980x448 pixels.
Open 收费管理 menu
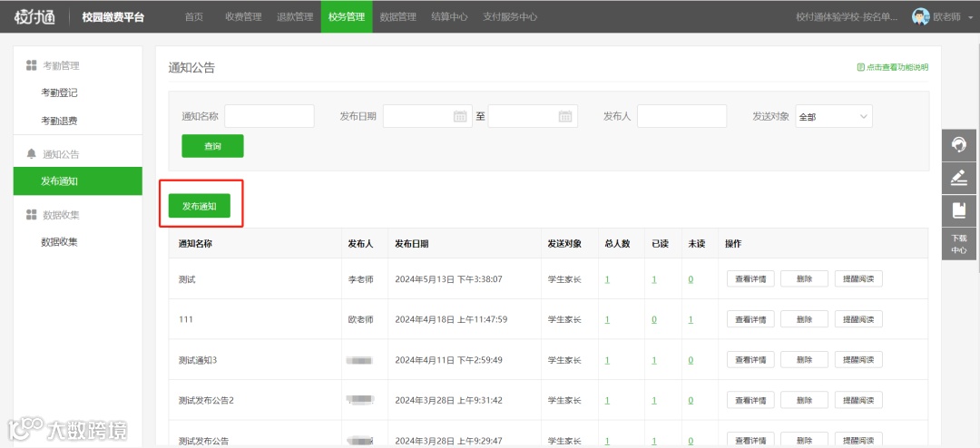click(x=243, y=17)
